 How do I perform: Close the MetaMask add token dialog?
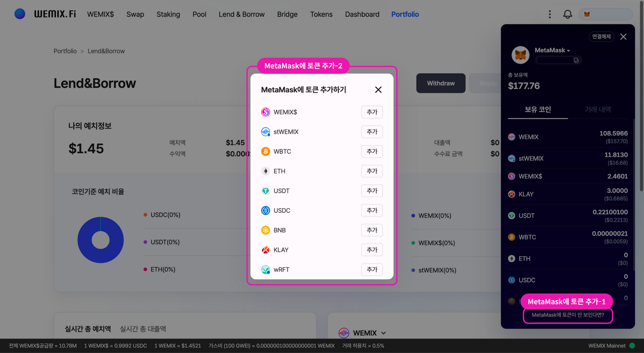coord(378,89)
